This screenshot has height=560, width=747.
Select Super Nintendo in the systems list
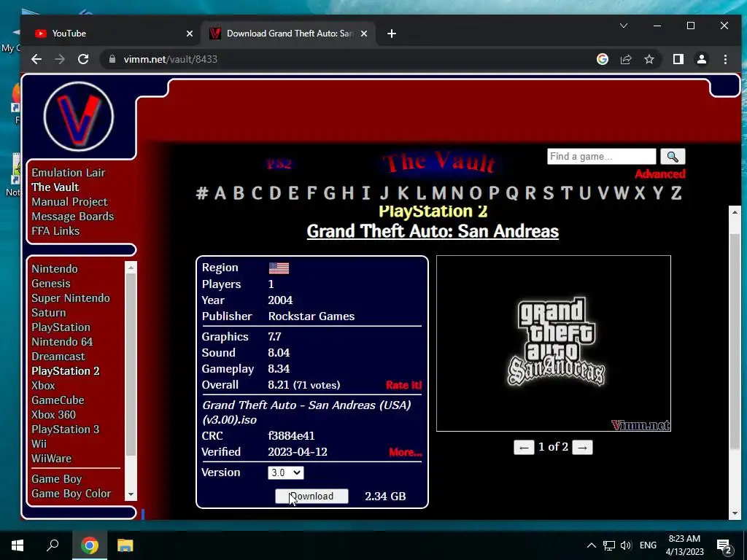[71, 298]
